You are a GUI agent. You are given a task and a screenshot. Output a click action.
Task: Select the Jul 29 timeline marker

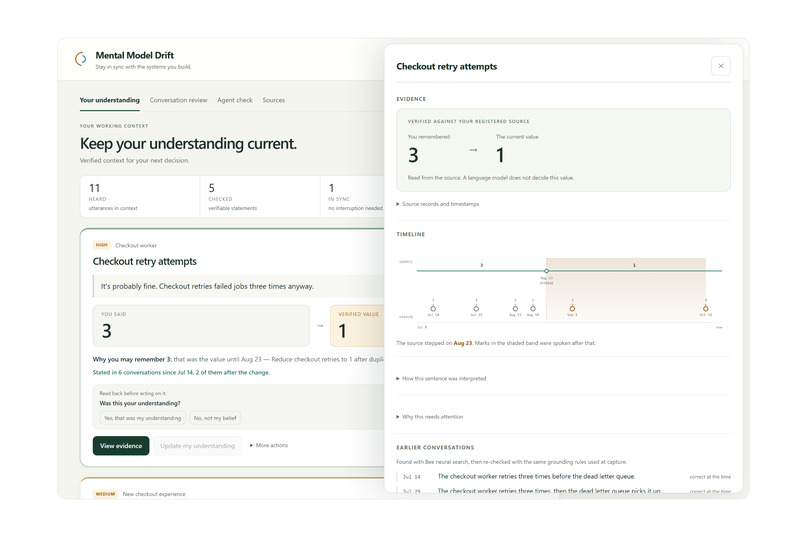[476, 308]
